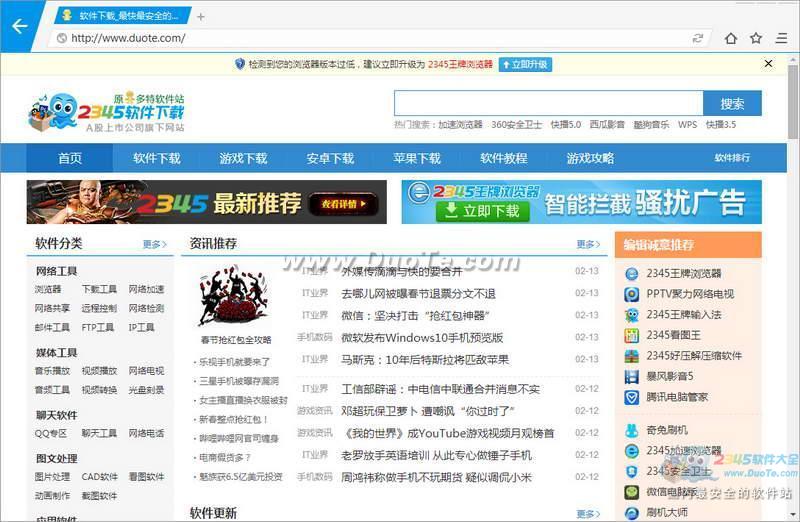
Task: Open the CAD软件 software category
Action: pos(99,477)
